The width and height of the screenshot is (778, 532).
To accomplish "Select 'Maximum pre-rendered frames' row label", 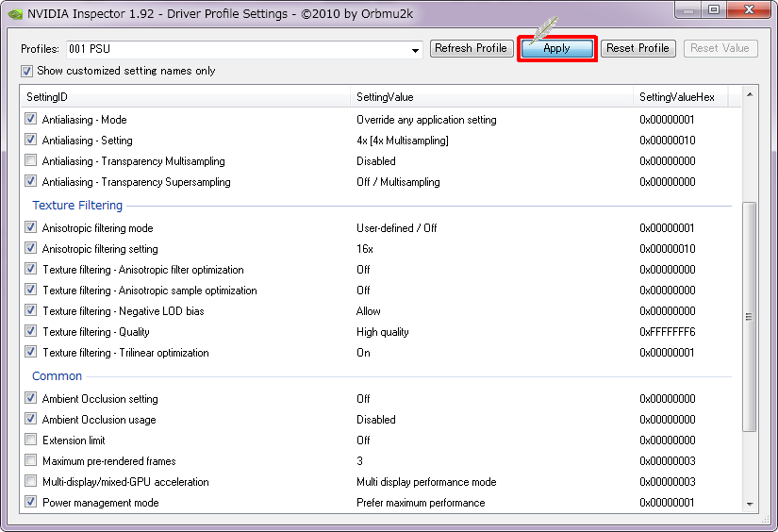I will (x=109, y=461).
